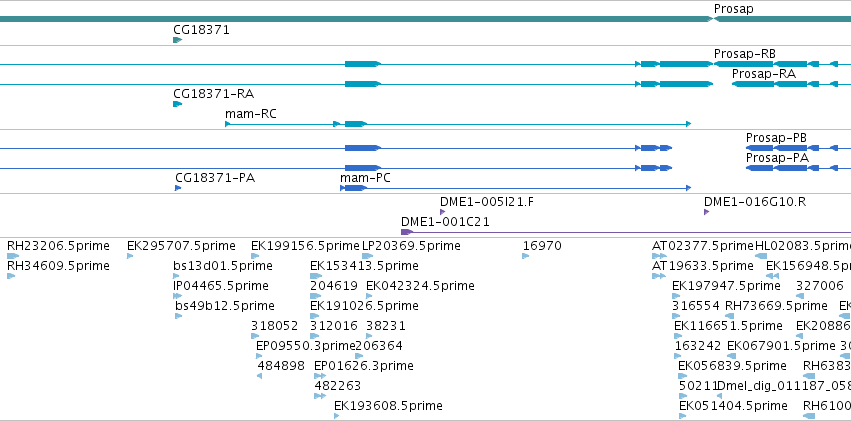Screen dimensions: 851x421
Task: Click the CG18371-PA label
Action: [x=215, y=178]
